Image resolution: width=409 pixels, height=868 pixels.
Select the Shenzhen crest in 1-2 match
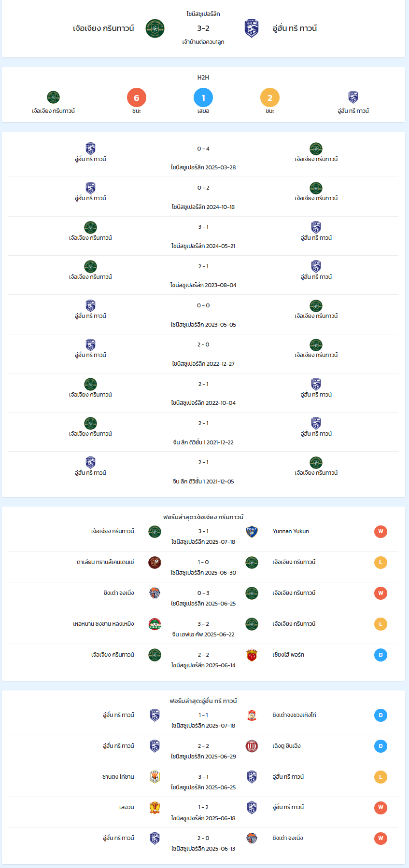155,808
